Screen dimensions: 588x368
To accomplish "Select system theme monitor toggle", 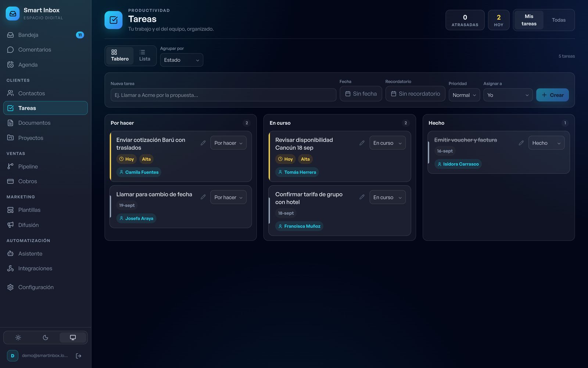I will tap(73, 338).
